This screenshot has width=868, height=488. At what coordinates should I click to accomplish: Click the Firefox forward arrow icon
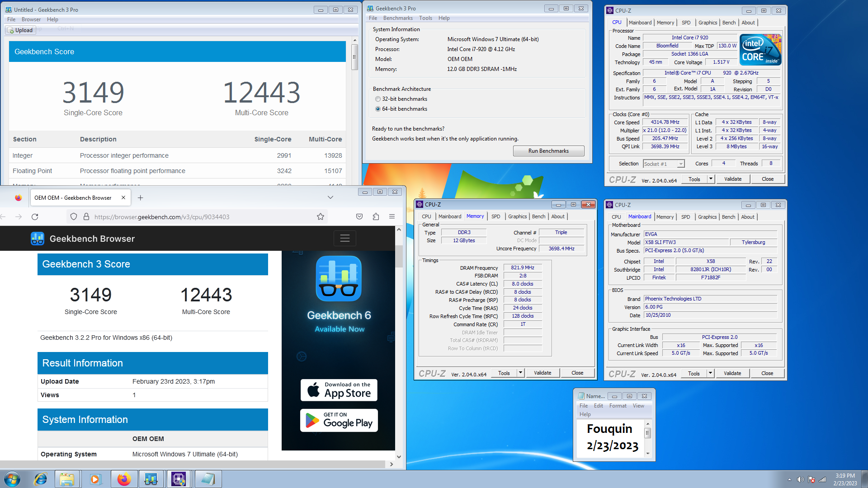pos(19,217)
